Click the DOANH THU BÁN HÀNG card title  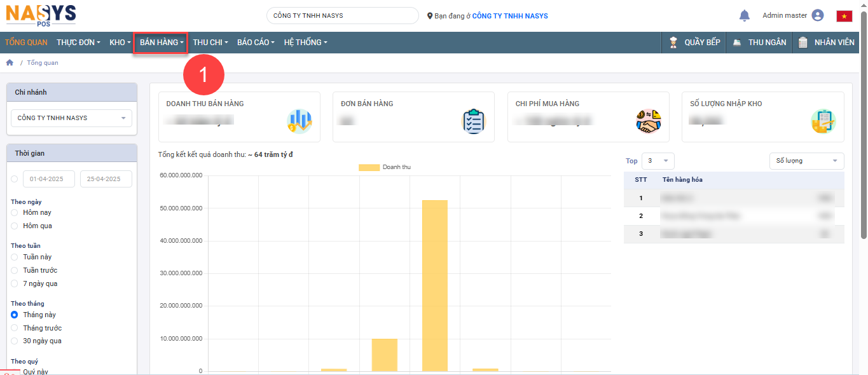click(205, 104)
